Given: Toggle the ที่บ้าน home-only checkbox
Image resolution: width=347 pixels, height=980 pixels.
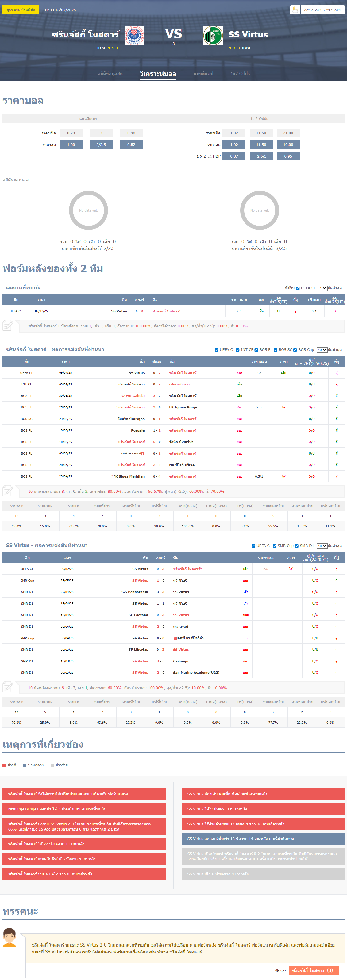Looking at the screenshot, I should [x=282, y=288].
